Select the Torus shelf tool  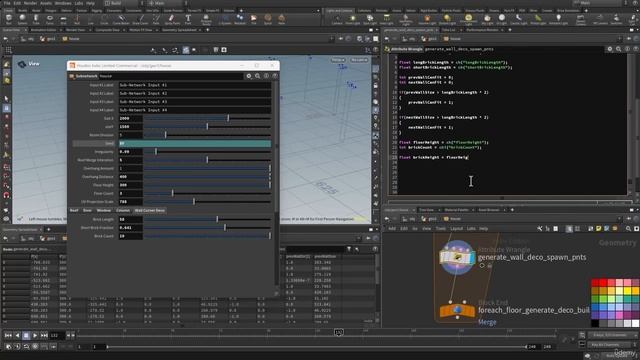[49, 19]
